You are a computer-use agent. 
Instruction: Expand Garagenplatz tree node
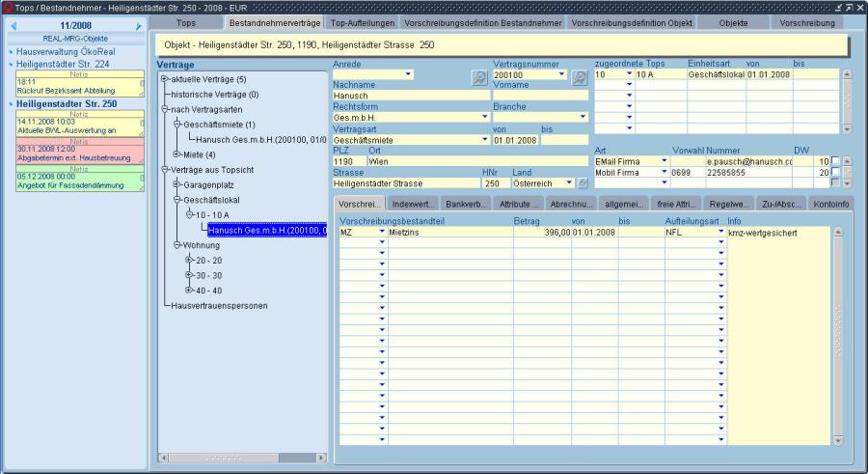point(177,184)
